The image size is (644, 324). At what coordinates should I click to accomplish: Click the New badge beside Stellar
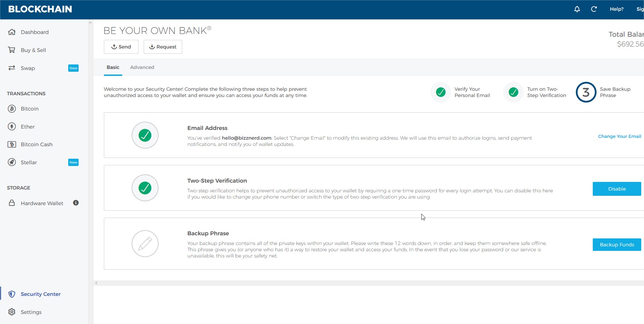[x=73, y=163]
